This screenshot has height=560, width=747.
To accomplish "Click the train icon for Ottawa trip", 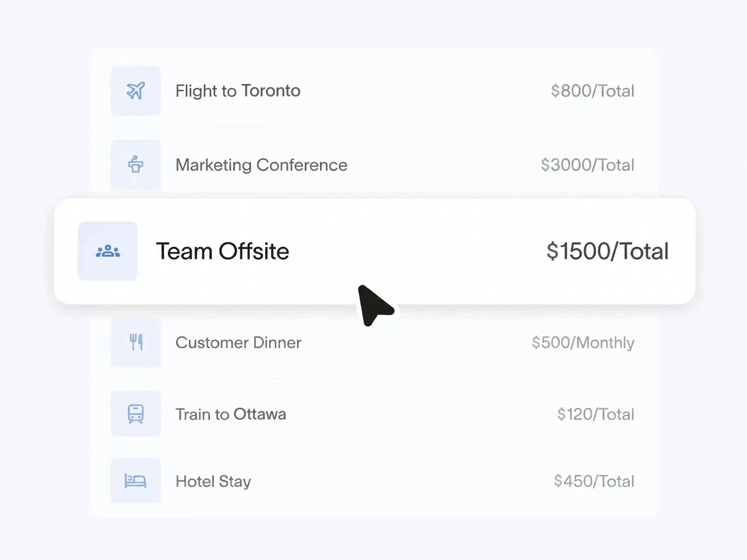I will tap(136, 414).
